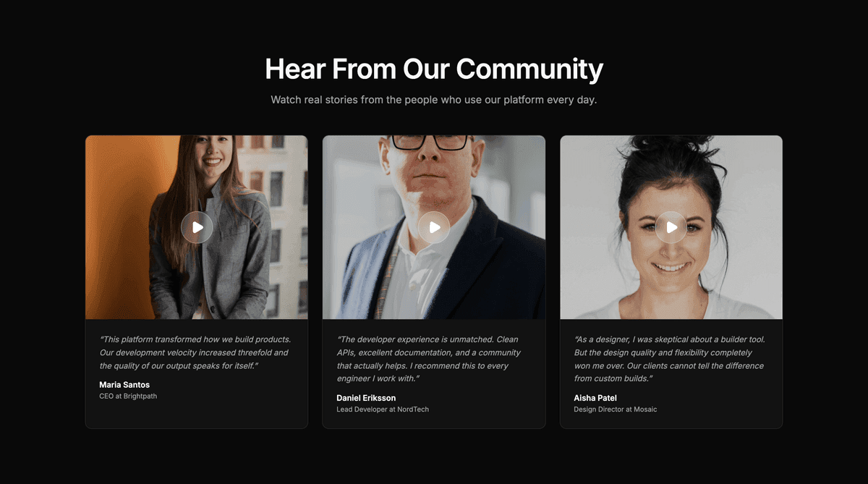Click Daniel Eriksson's quote about developer experience
Screen dimensions: 868x484
click(429, 359)
